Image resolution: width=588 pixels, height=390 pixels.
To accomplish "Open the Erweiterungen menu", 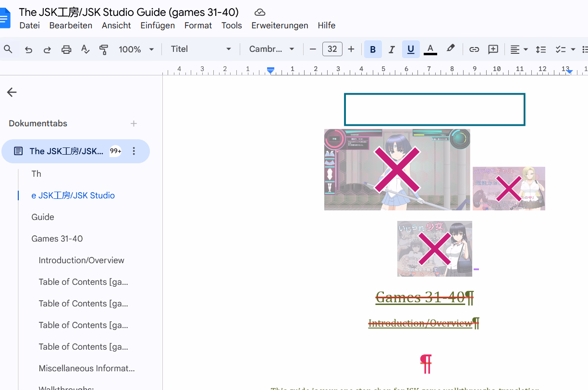I will (x=280, y=25).
